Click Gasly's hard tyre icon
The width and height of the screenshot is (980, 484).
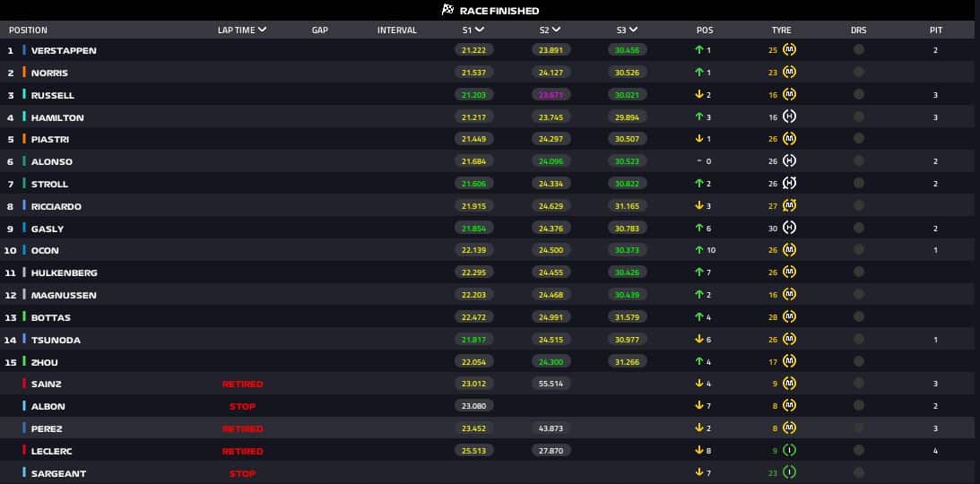pyautogui.click(x=789, y=228)
